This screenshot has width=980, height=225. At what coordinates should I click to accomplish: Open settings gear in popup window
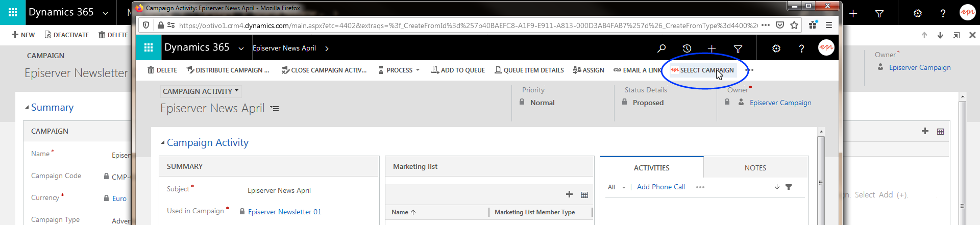pyautogui.click(x=776, y=48)
